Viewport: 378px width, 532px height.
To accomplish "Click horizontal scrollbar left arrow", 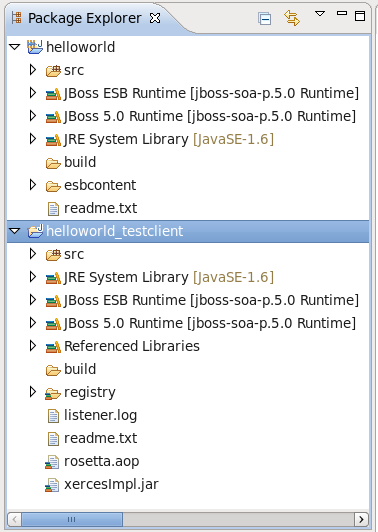I will 15,519.
